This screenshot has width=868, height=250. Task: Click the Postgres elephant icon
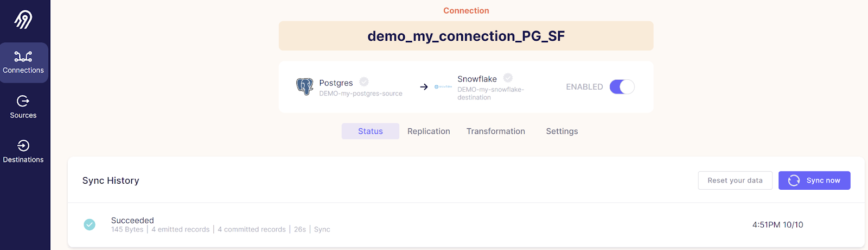(304, 86)
